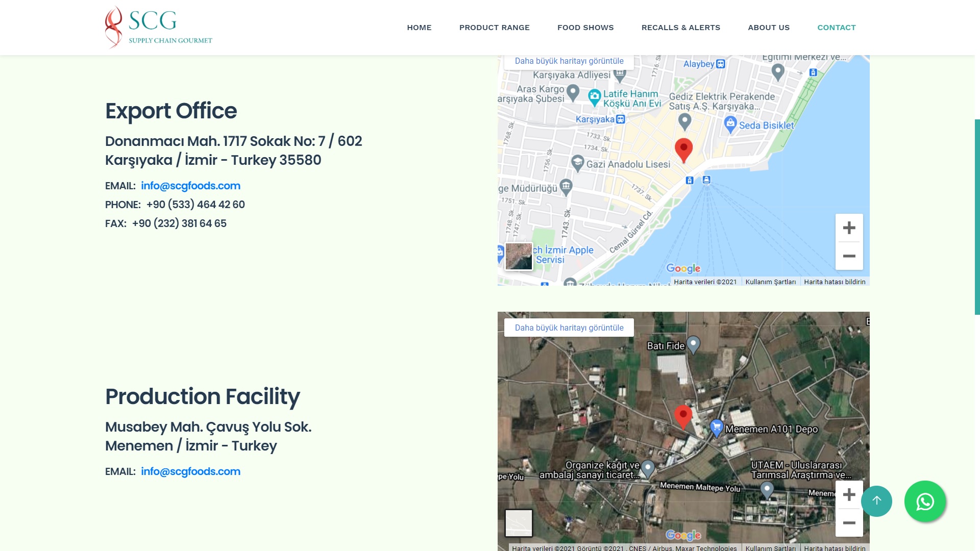The image size is (980, 551).
Task: Switch bottom map to default map view thumbnail
Action: tap(519, 523)
